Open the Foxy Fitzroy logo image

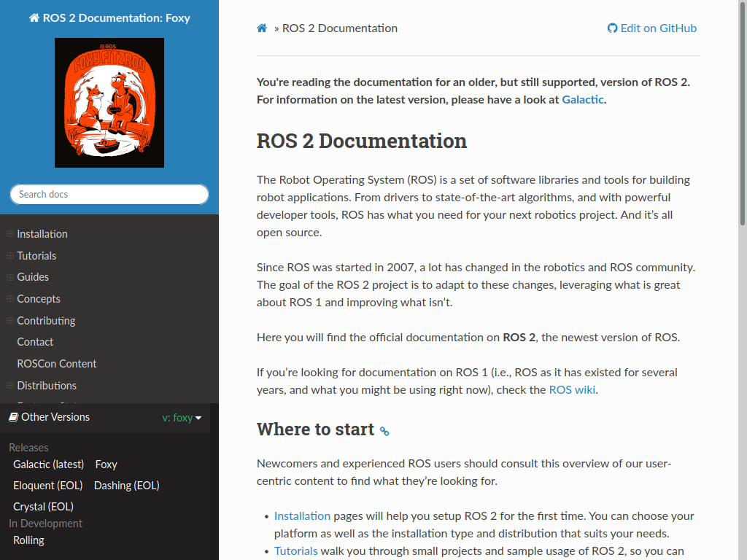click(x=109, y=103)
